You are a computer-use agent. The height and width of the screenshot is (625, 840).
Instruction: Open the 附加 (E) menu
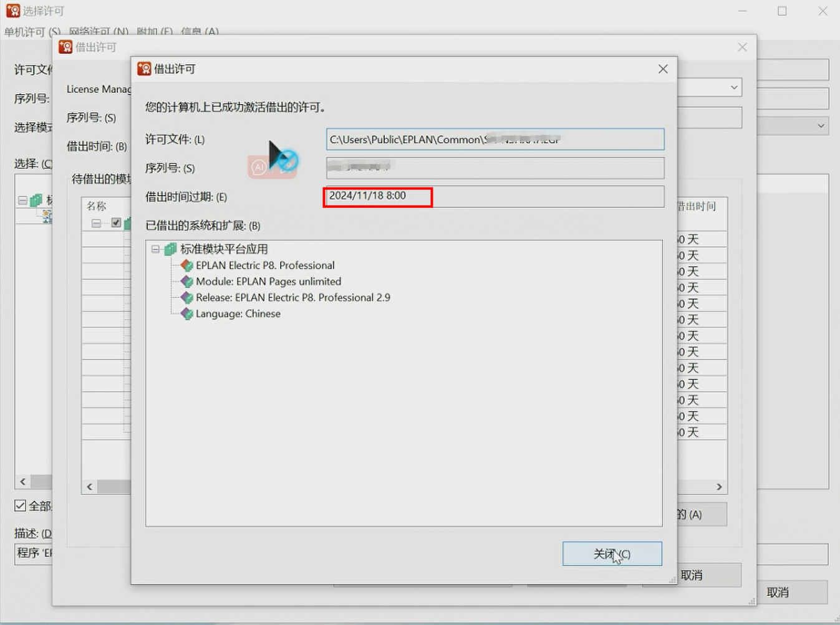pyautogui.click(x=155, y=32)
